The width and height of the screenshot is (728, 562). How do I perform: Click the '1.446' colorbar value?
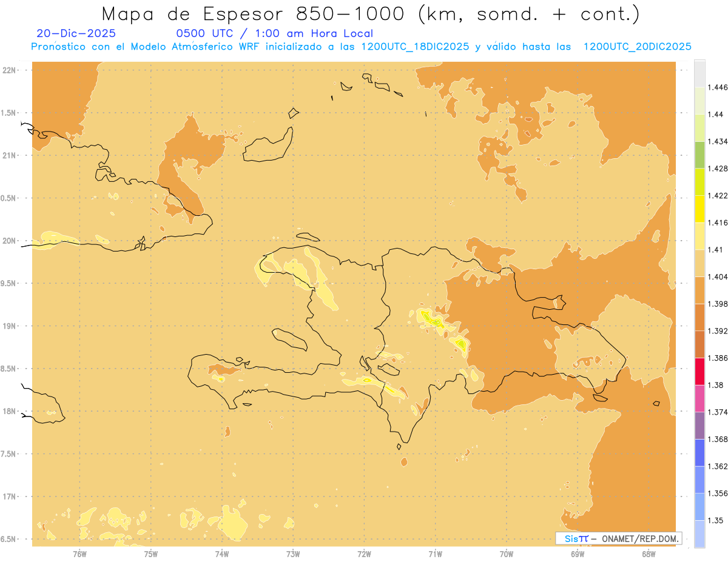718,87
